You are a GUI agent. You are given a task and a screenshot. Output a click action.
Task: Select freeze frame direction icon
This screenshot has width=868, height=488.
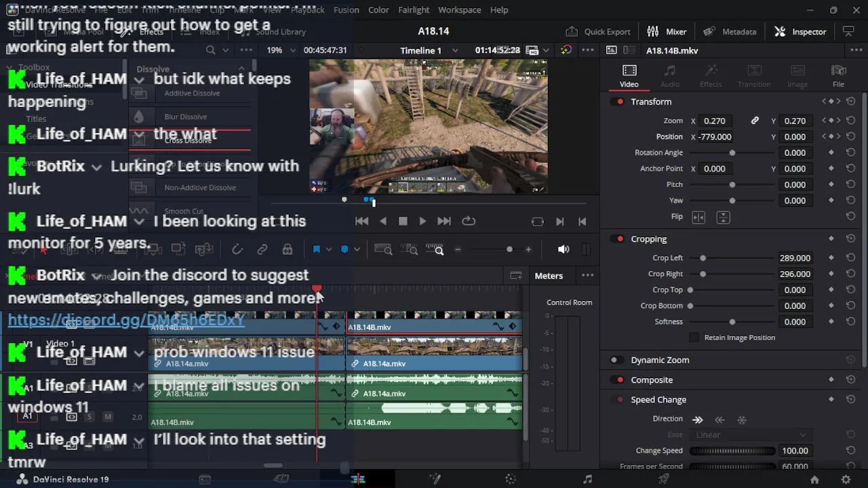742,420
